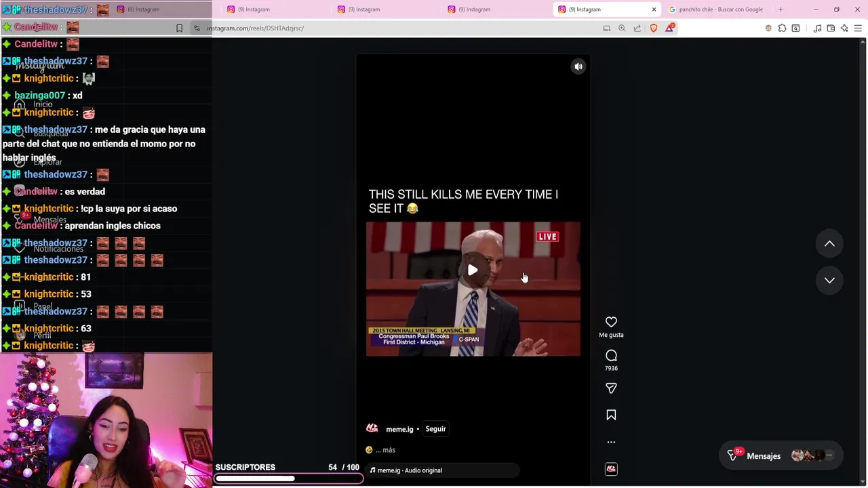Click the caption THIS STILL KILLS ME

pos(463,201)
